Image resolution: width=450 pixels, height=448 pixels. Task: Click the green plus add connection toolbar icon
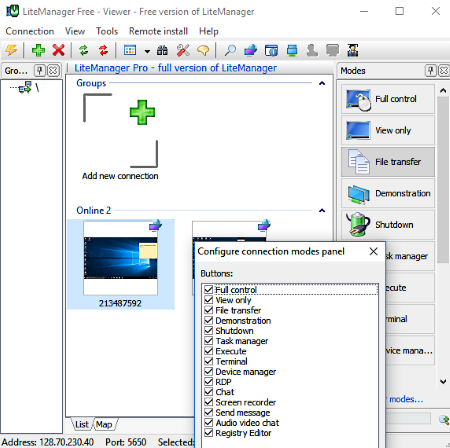click(38, 51)
